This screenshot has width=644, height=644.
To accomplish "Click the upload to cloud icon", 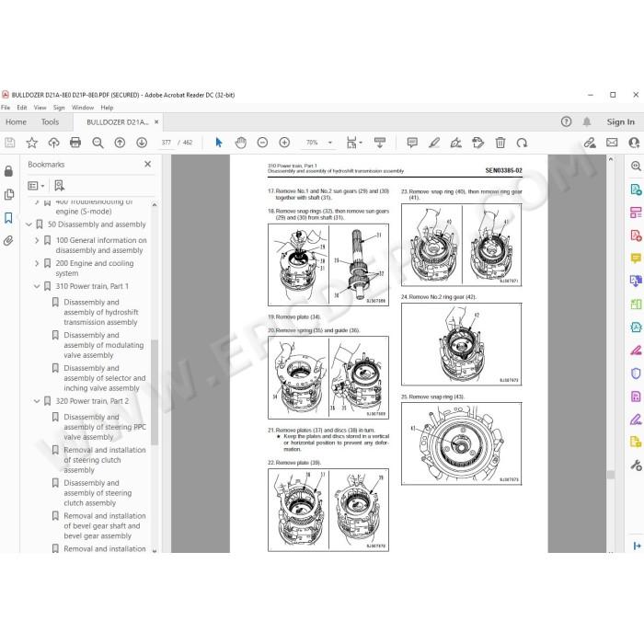I will click(x=53, y=143).
